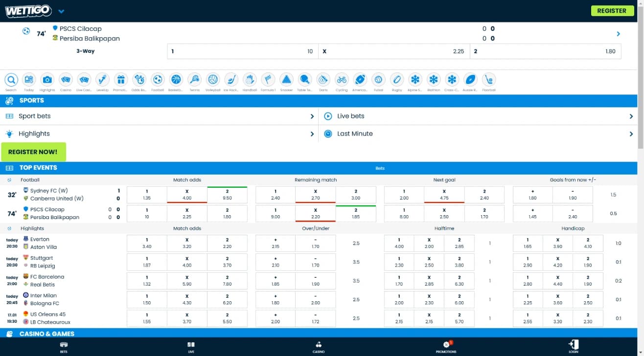This screenshot has width=644, height=356.
Task: Expand the Sport bets section
Action: point(160,116)
